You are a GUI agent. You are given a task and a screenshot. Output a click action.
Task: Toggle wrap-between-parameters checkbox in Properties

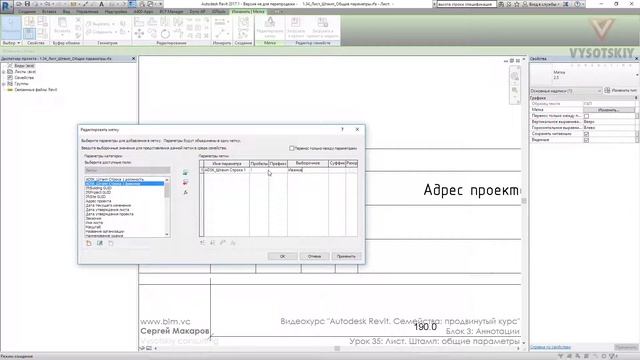click(587, 116)
